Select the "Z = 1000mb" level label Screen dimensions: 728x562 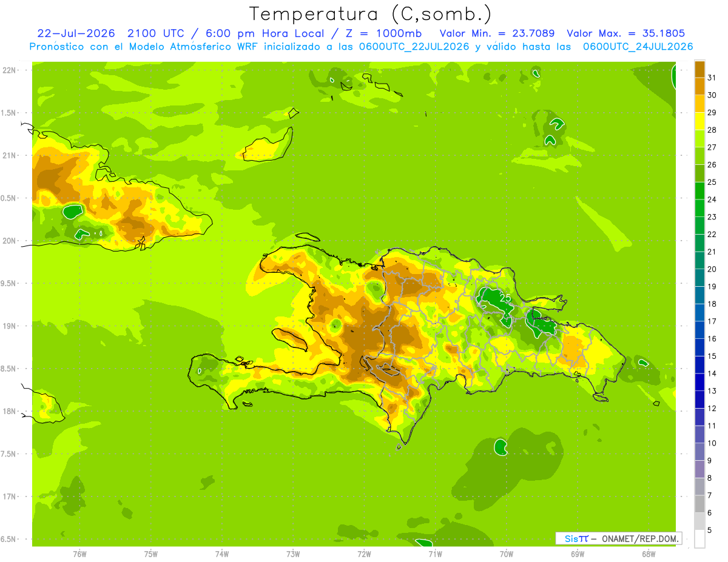coord(383,33)
